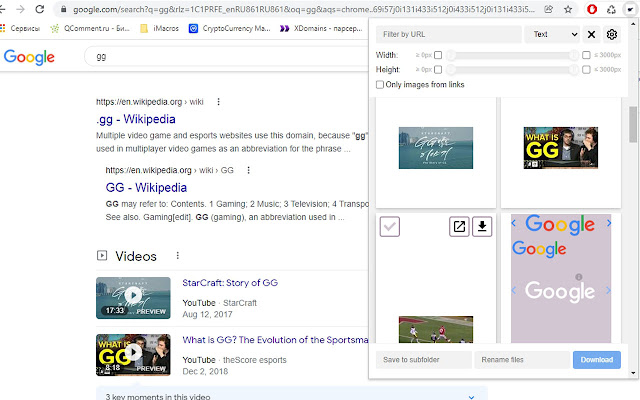Image resolution: width=640 pixels, height=400 pixels.
Task: Click right arrow beside white Google logo
Action: click(x=609, y=290)
